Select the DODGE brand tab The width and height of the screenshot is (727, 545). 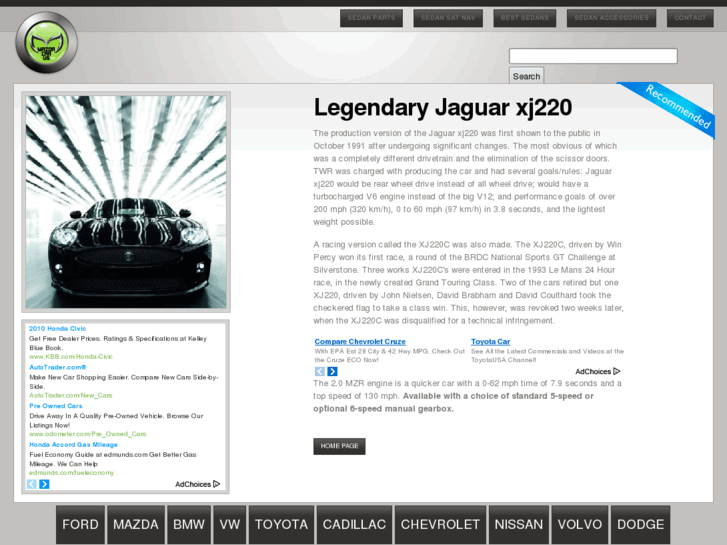pos(640,525)
